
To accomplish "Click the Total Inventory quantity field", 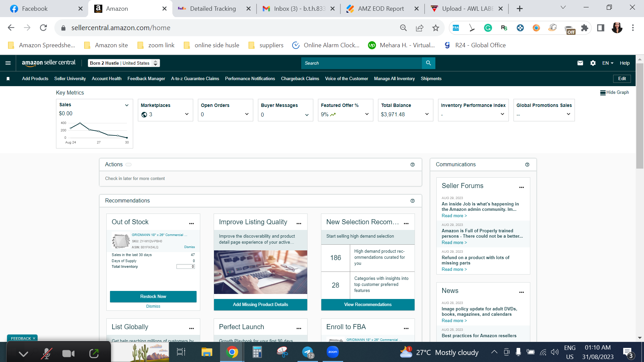I will 185,267.
